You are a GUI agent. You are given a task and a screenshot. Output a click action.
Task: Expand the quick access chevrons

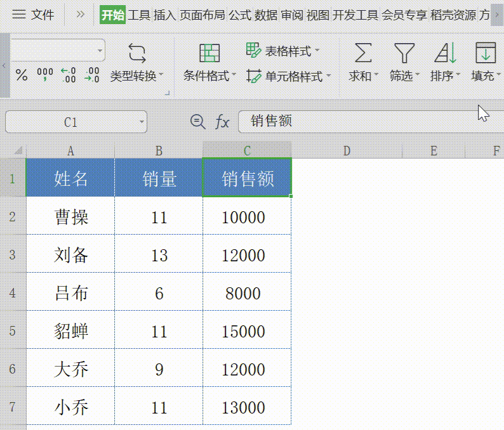tap(80, 15)
